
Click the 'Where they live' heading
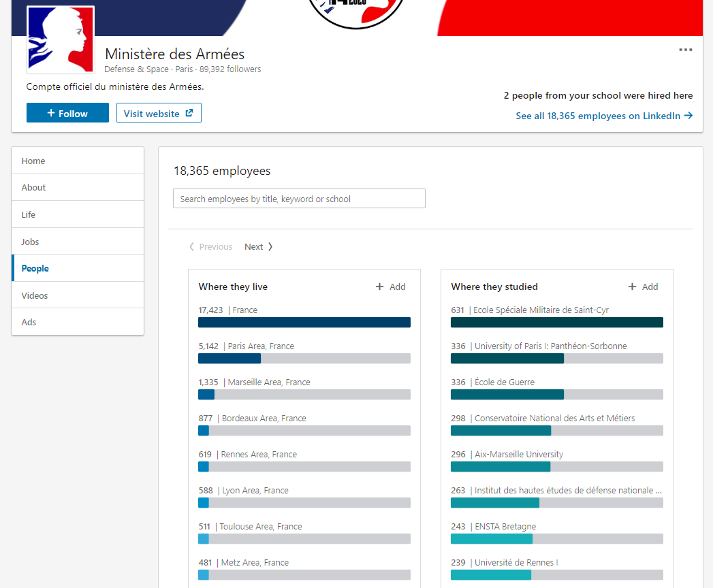(x=233, y=287)
